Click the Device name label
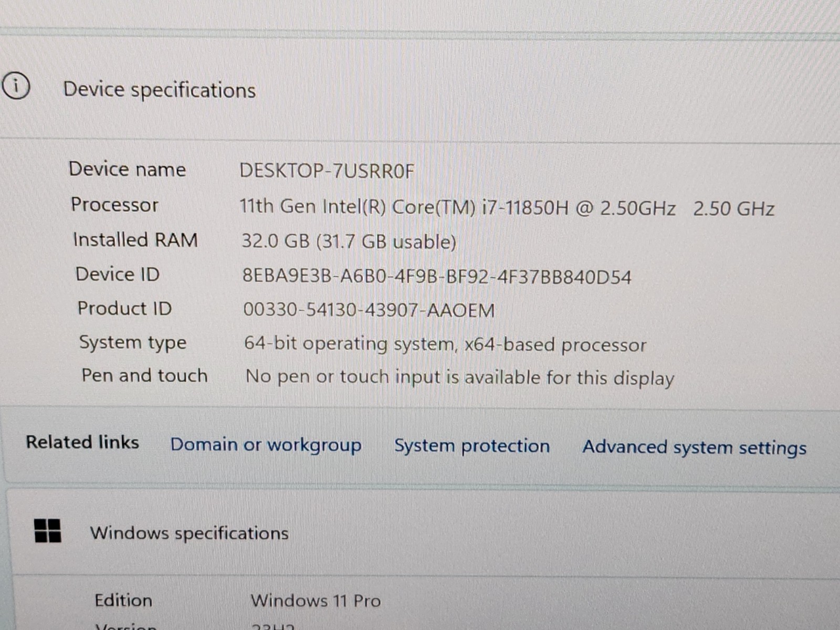Screen dimensions: 840x630 tap(127, 169)
